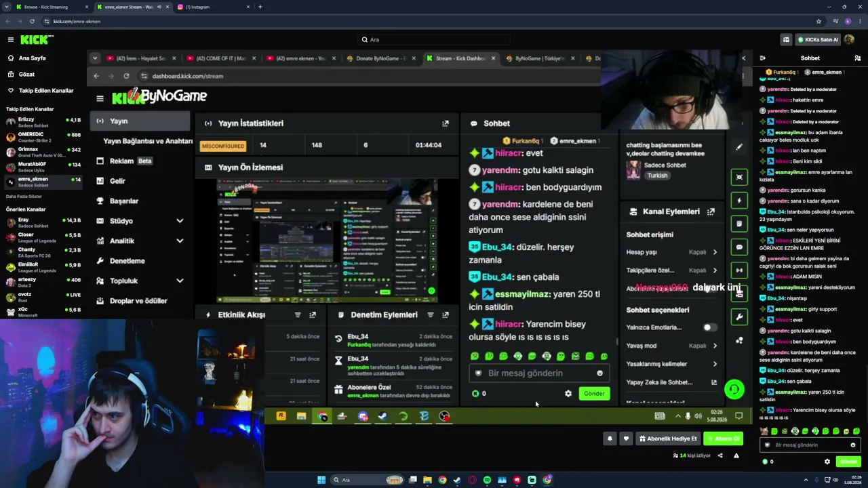Go to Ana Sayfa in sidebar

32,58
